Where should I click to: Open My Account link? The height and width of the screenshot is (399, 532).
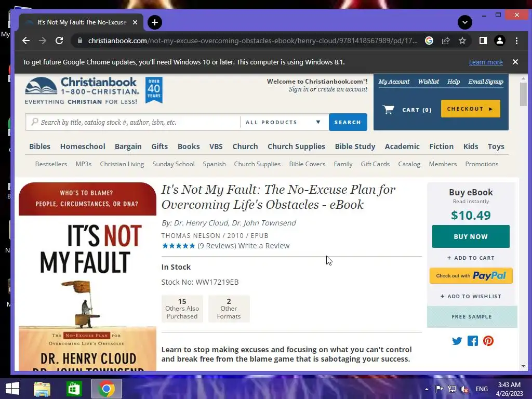(x=394, y=82)
